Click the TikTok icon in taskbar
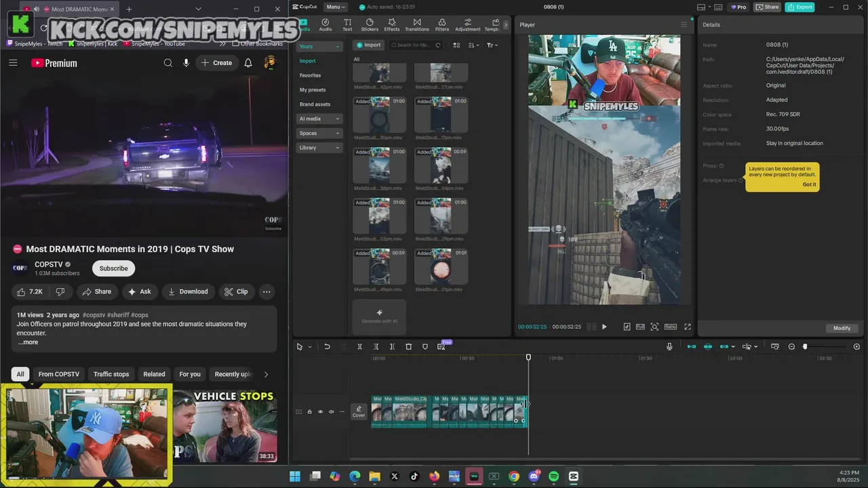This screenshot has height=488, width=868. pyautogui.click(x=414, y=476)
